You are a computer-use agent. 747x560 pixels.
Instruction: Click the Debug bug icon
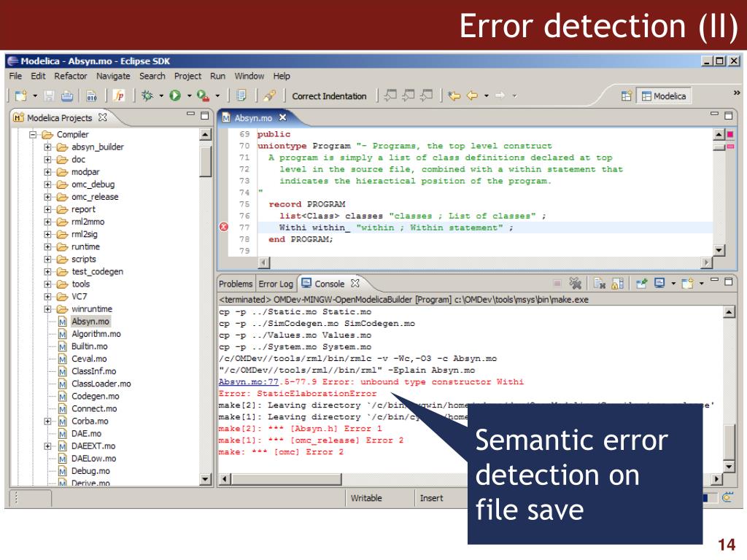(147, 96)
